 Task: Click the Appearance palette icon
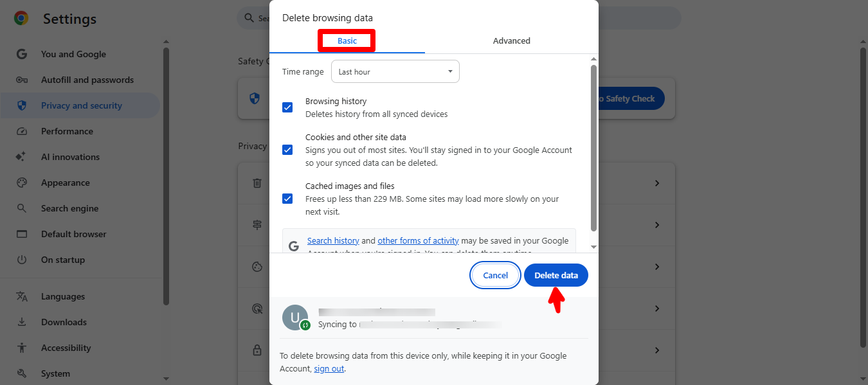(22, 183)
